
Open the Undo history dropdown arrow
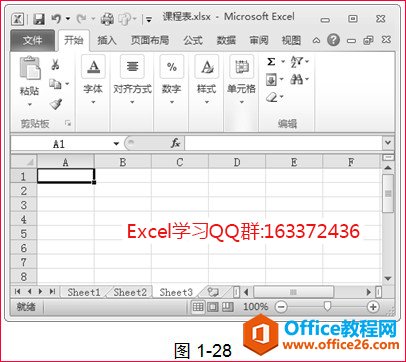pyautogui.click(x=68, y=19)
